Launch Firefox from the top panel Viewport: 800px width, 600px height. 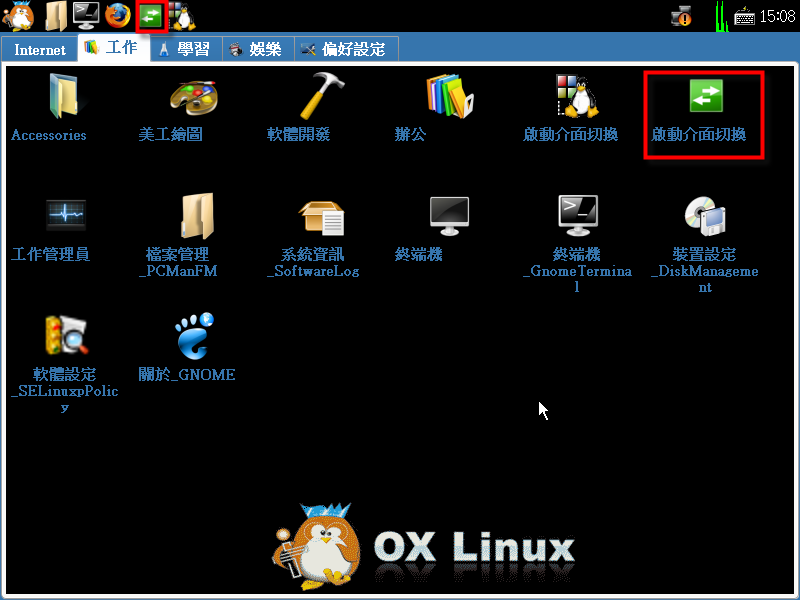[117, 15]
